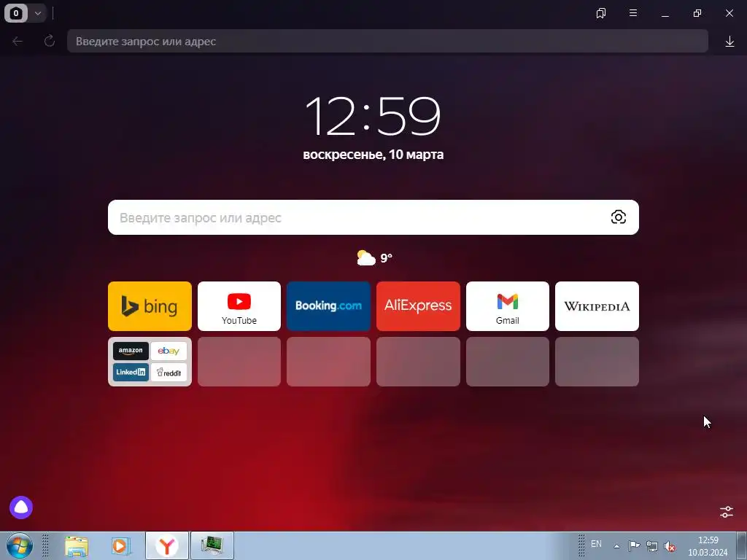This screenshot has height=560, width=747.
Task: Switch the EN language indicator
Action: point(596,544)
